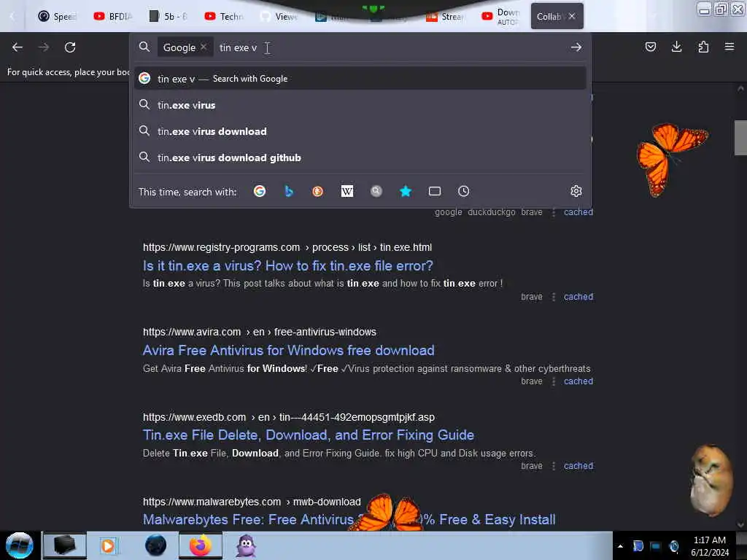Click the scrollbar up arrow
This screenshot has width=747, height=560.
pyautogui.click(x=740, y=88)
